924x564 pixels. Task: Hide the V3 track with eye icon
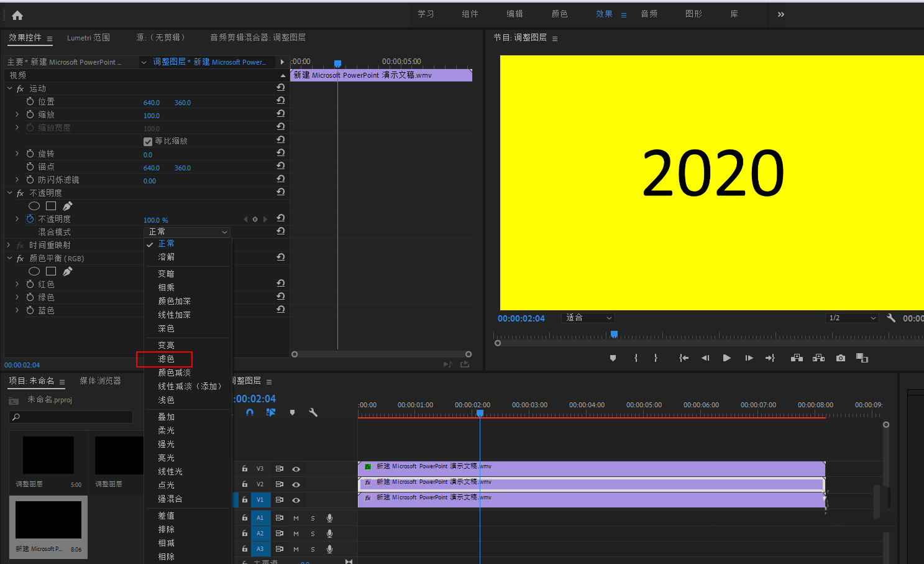click(296, 469)
